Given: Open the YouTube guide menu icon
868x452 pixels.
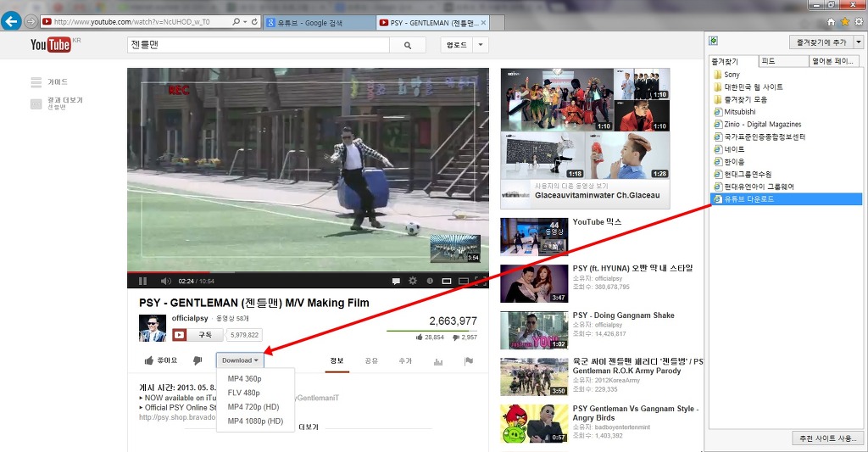Looking at the screenshot, I should point(36,82).
